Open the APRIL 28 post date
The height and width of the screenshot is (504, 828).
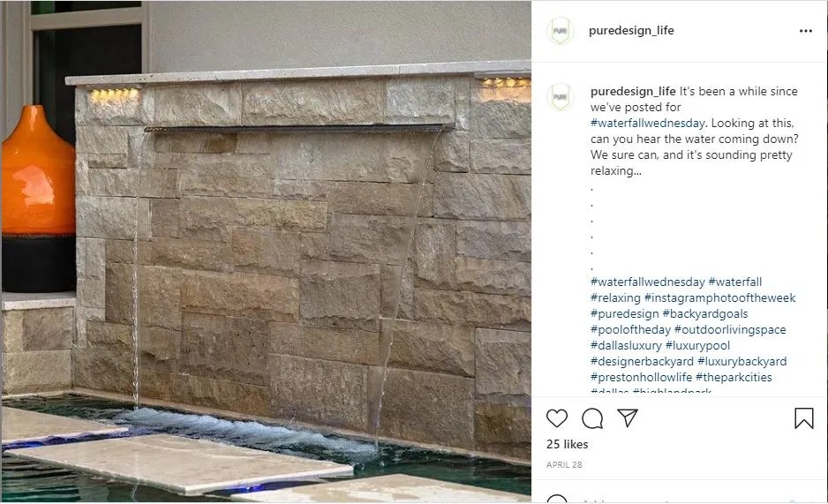[564, 464]
